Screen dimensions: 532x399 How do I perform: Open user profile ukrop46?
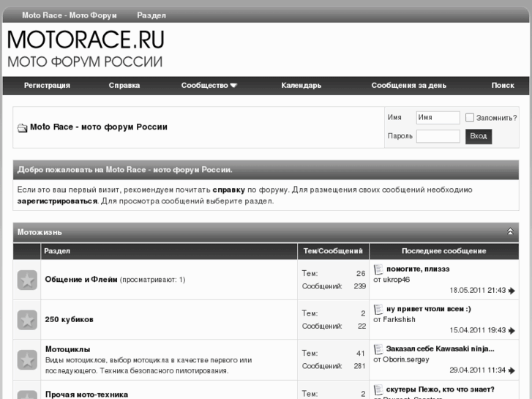(x=397, y=280)
